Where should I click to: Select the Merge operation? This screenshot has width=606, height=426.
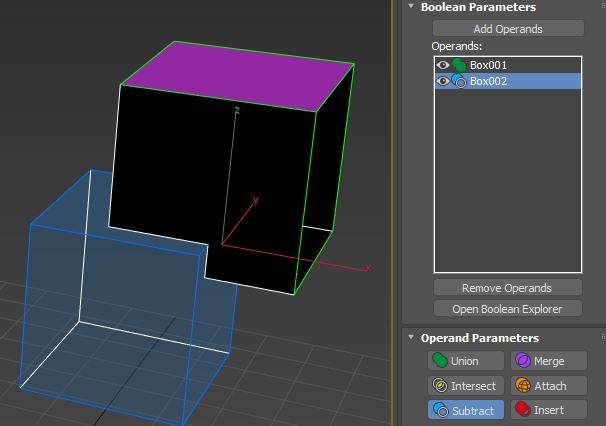coord(549,361)
